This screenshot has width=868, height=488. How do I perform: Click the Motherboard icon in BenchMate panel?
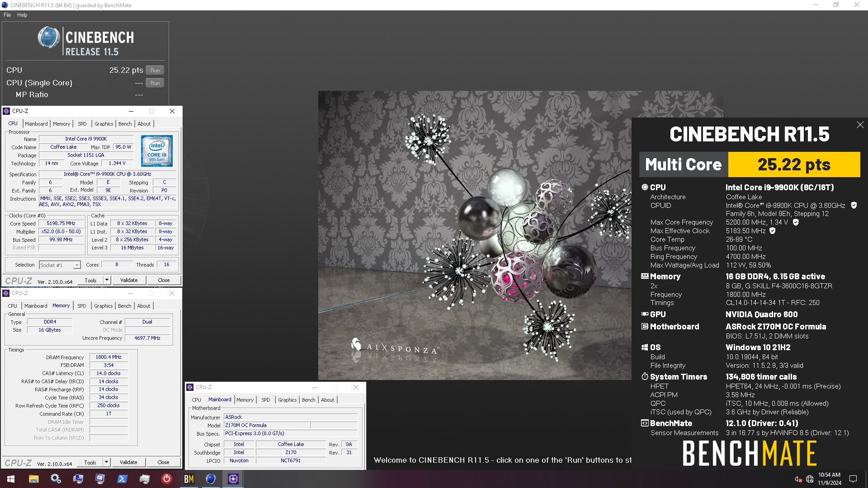click(x=645, y=326)
